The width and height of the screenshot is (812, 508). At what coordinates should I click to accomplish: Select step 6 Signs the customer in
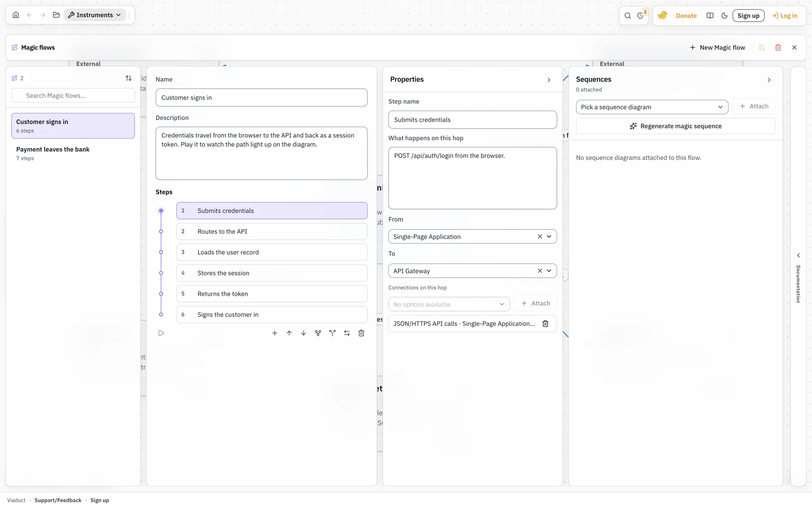pyautogui.click(x=272, y=315)
